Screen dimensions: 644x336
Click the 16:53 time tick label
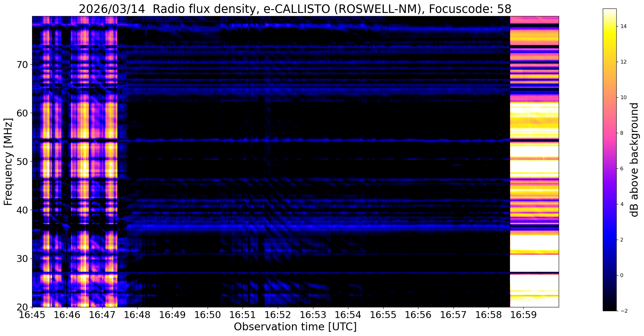click(x=313, y=315)
